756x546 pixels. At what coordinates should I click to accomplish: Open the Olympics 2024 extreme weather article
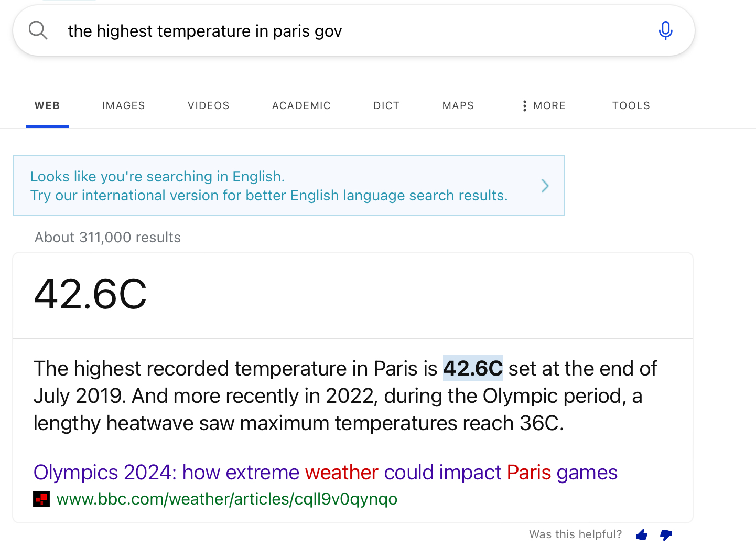325,473
